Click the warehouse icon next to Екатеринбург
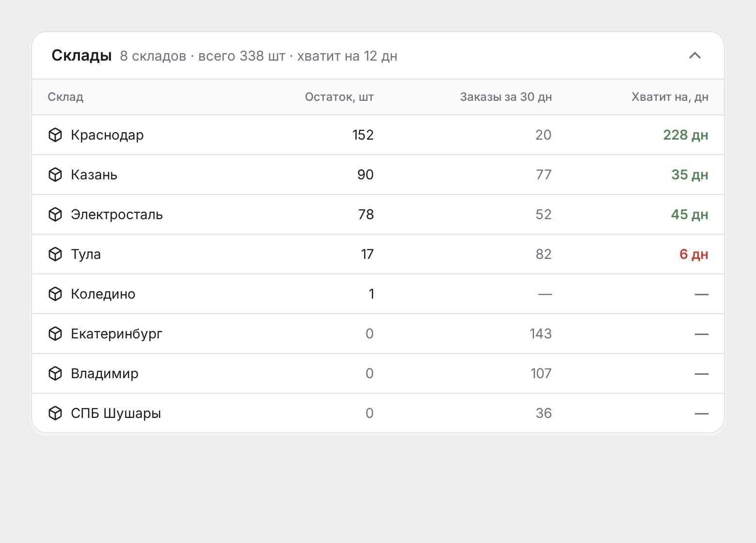The image size is (756, 543). click(55, 334)
